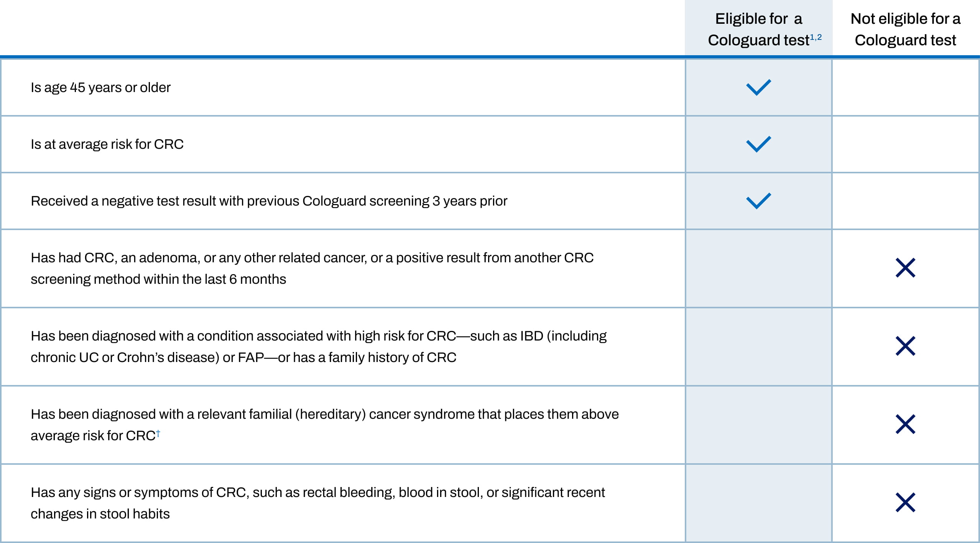Image resolution: width=980 pixels, height=543 pixels.
Task: Click the empty Not eligible cell for age 45 row
Action: [x=905, y=87]
